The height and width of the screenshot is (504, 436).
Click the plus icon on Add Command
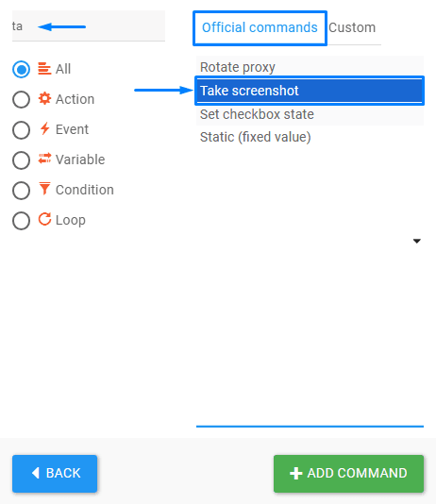coord(295,473)
